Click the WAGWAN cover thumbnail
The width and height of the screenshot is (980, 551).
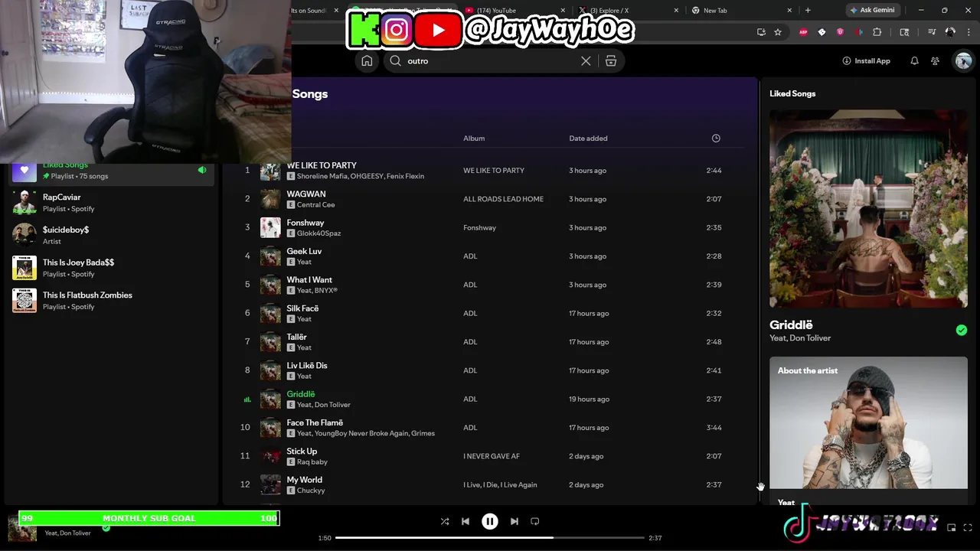(x=270, y=199)
